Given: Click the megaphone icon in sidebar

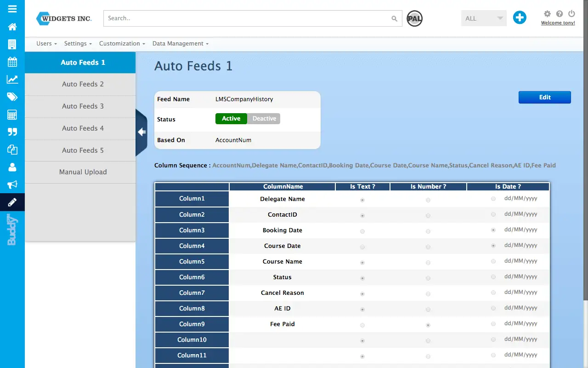Looking at the screenshot, I should pyautogui.click(x=12, y=184).
